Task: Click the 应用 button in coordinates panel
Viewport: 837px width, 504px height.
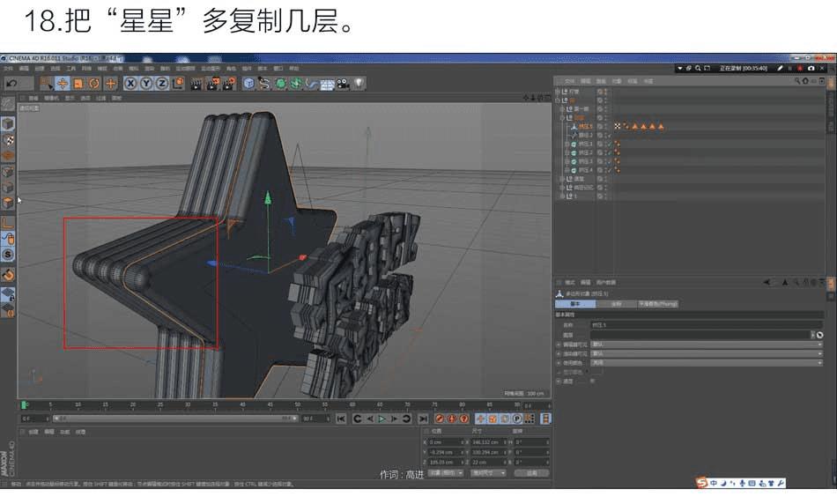Action: point(531,473)
